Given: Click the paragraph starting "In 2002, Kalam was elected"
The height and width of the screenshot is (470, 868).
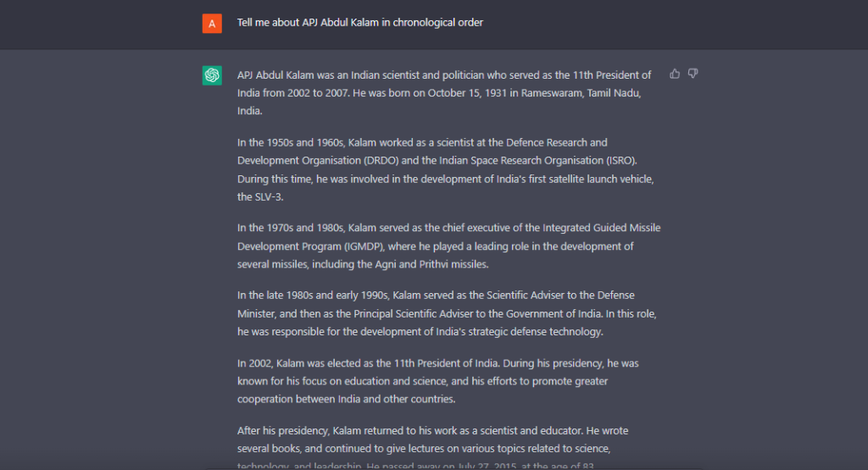Looking at the screenshot, I should 437,380.
